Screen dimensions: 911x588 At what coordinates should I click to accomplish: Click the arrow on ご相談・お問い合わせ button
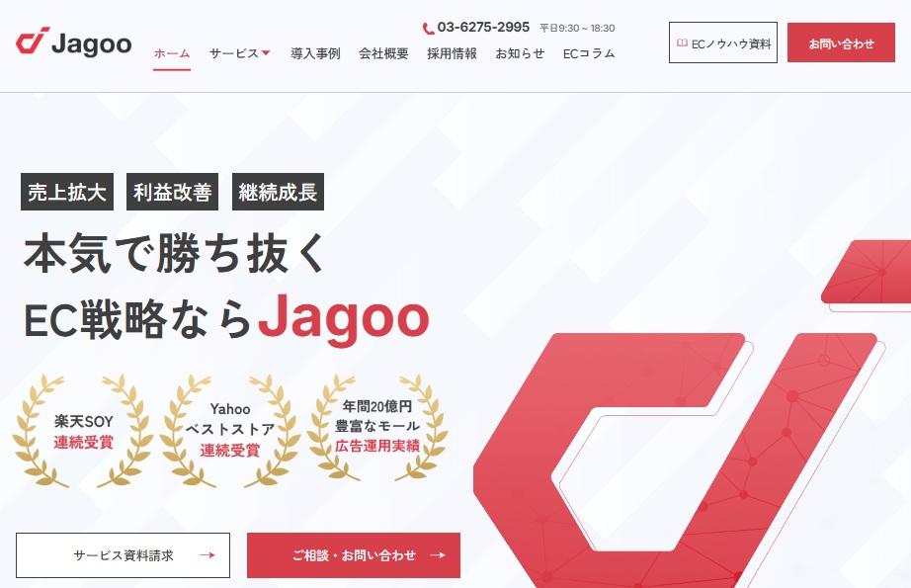[x=438, y=555]
